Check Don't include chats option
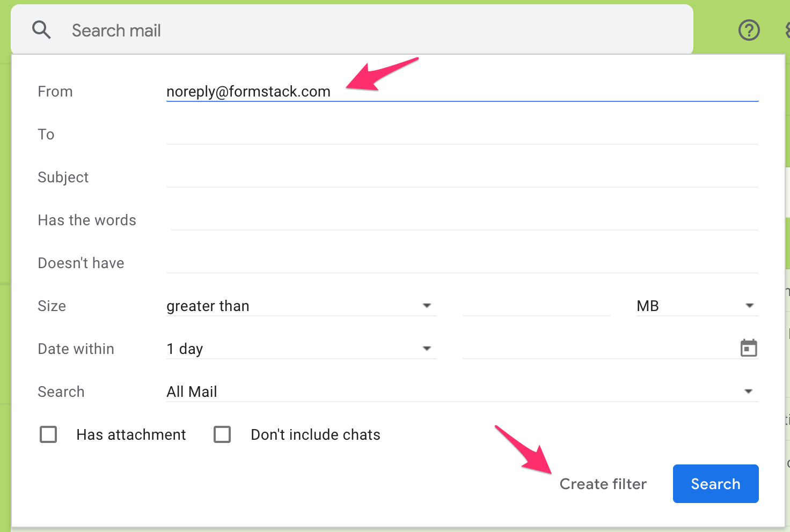 click(x=222, y=434)
